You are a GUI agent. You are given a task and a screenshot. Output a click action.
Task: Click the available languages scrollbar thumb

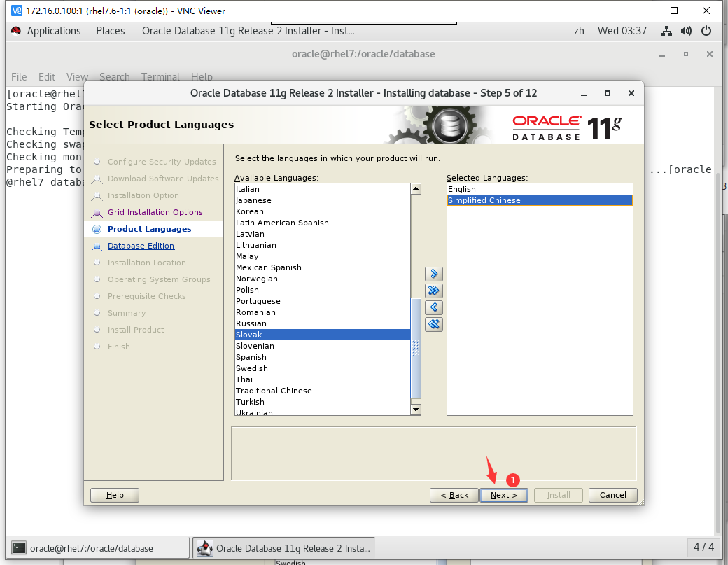coord(416,348)
